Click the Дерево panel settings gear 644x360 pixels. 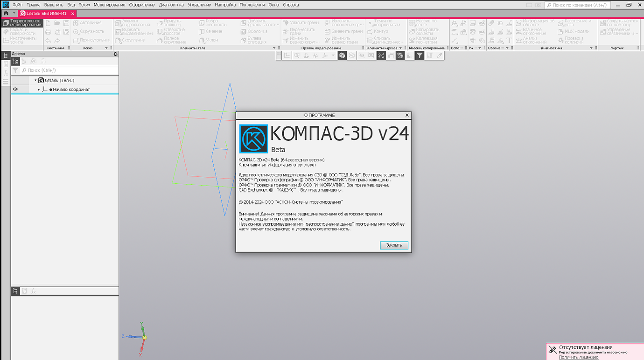pos(116,54)
